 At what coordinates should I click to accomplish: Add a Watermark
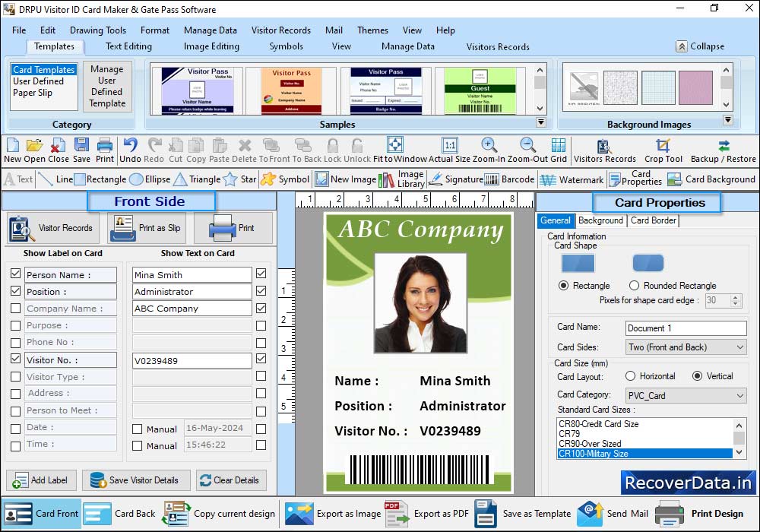click(572, 180)
